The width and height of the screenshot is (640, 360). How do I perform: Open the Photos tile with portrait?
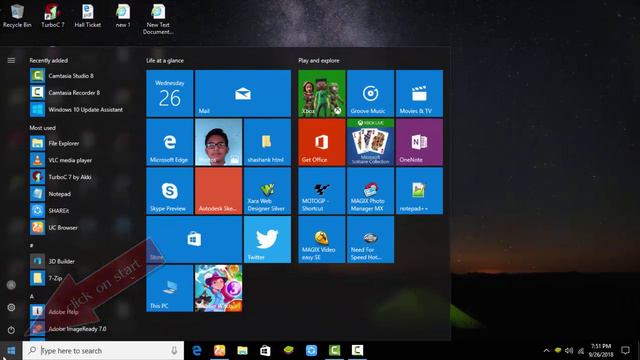click(218, 142)
